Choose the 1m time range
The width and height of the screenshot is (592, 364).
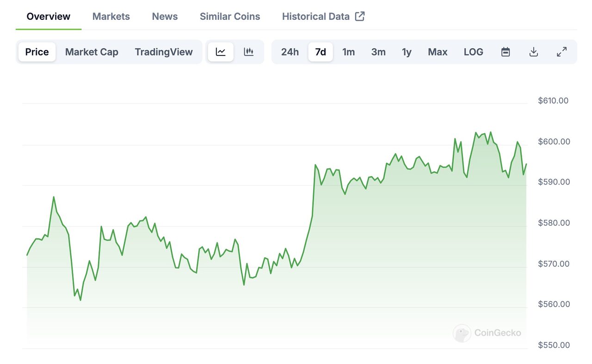(348, 52)
